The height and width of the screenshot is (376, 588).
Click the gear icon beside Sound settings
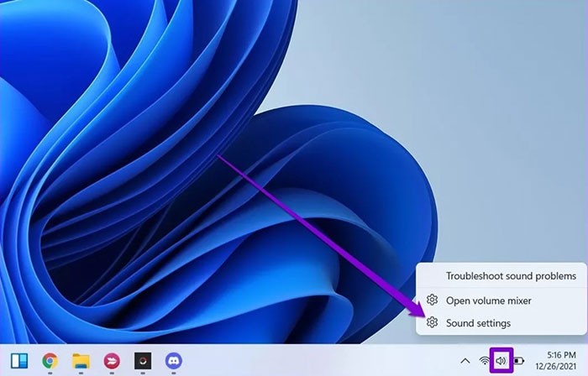tap(432, 322)
